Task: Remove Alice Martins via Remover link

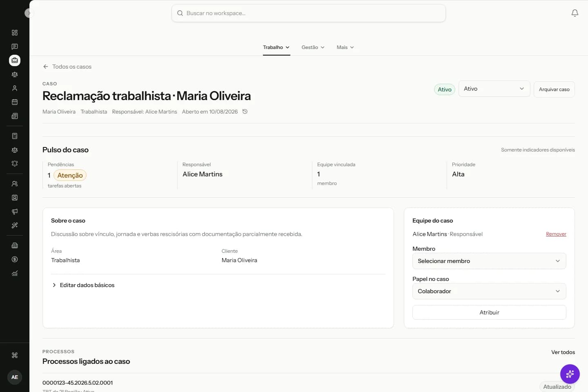Action: point(556,234)
